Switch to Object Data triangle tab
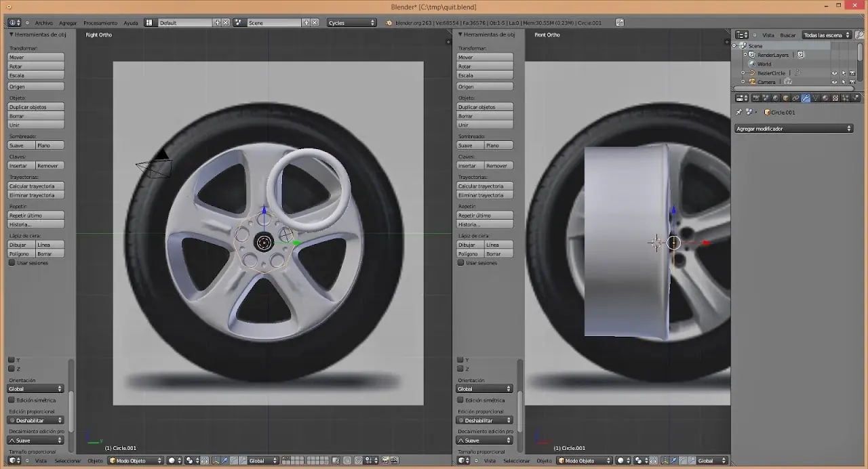 click(816, 98)
